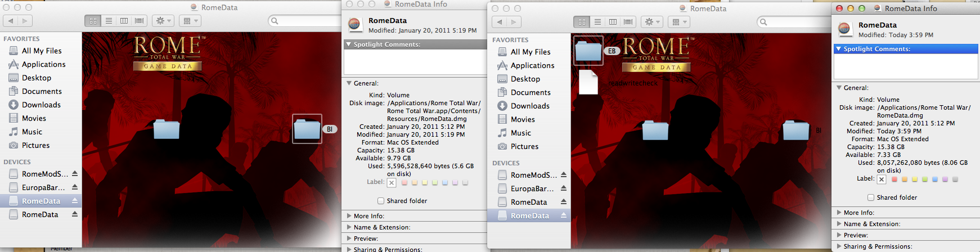Eject EuropaBar… volume in left Finder sidebar
Viewport: 980px width, 252px height.
(x=75, y=187)
